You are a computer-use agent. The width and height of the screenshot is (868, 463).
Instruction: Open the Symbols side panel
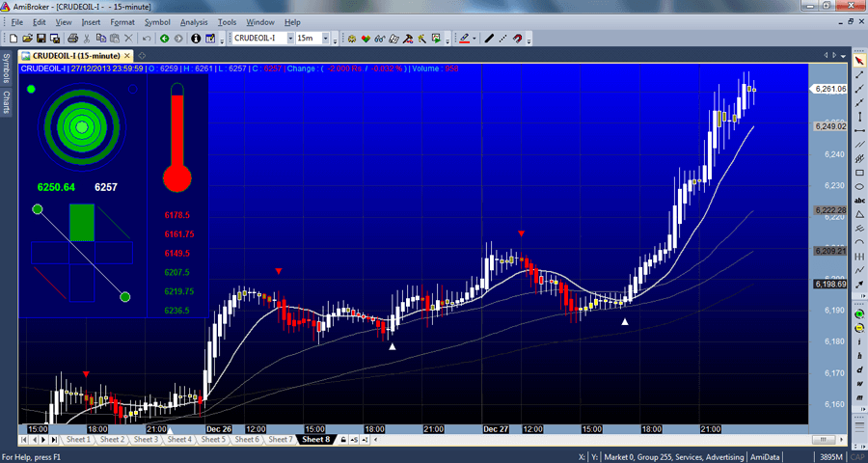(6, 68)
